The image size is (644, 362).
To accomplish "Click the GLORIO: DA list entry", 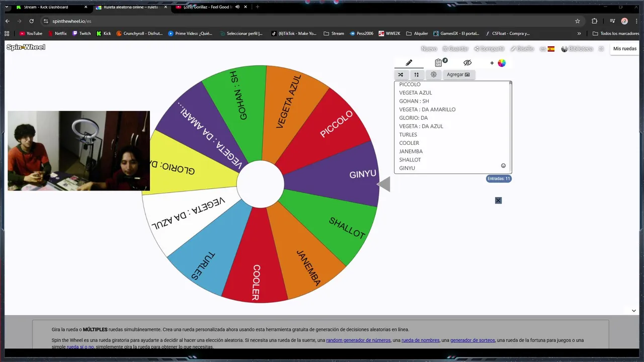I will (x=413, y=118).
